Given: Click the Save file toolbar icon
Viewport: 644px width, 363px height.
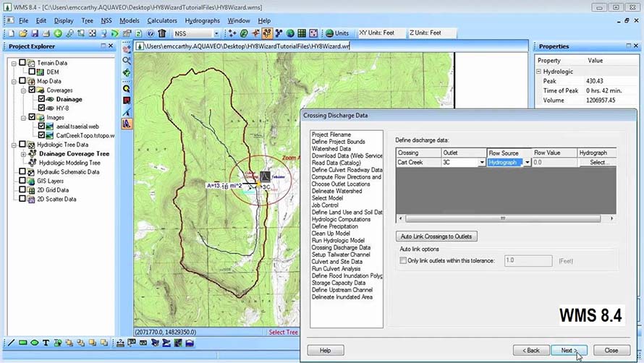Looking at the screenshot, I should [35, 33].
